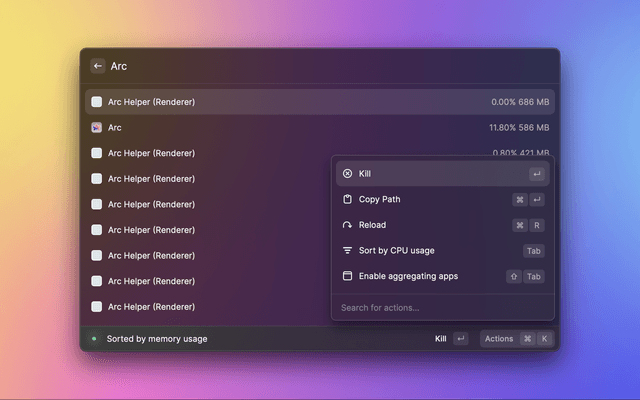Click the Search for actions field
Image resolution: width=640 pixels, height=400 pixels.
click(x=443, y=307)
